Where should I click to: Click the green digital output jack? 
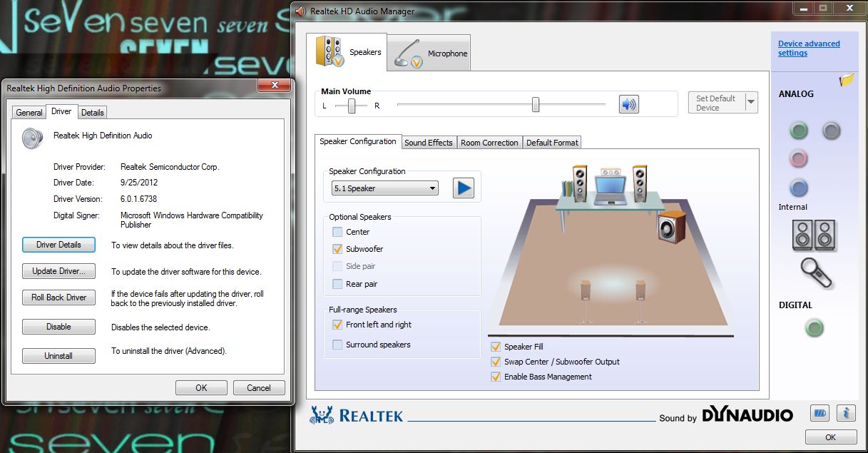tap(814, 328)
